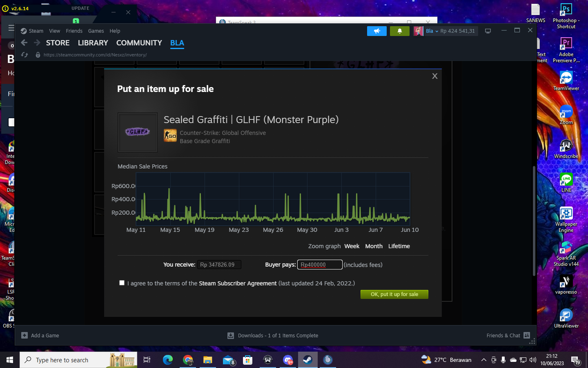Click the Steam taskbar icon
Screen dimensions: 588x368
point(308,360)
